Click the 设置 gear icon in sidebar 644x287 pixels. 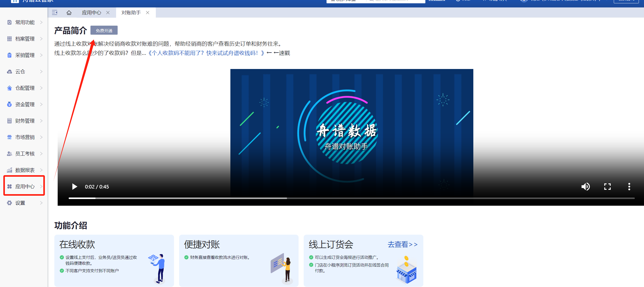(9, 203)
